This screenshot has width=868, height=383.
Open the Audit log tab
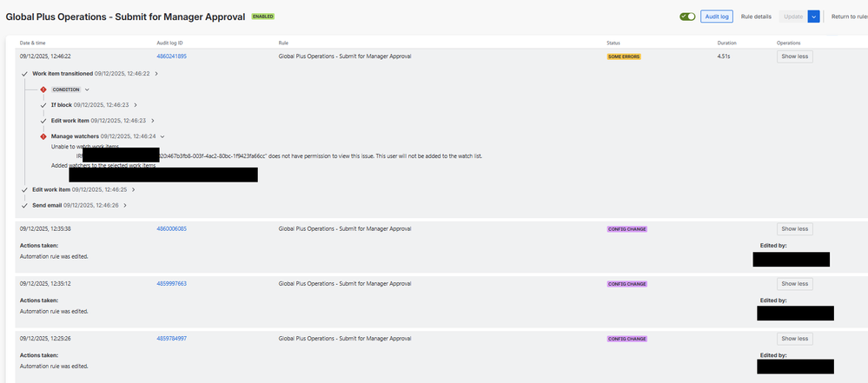coord(717,17)
